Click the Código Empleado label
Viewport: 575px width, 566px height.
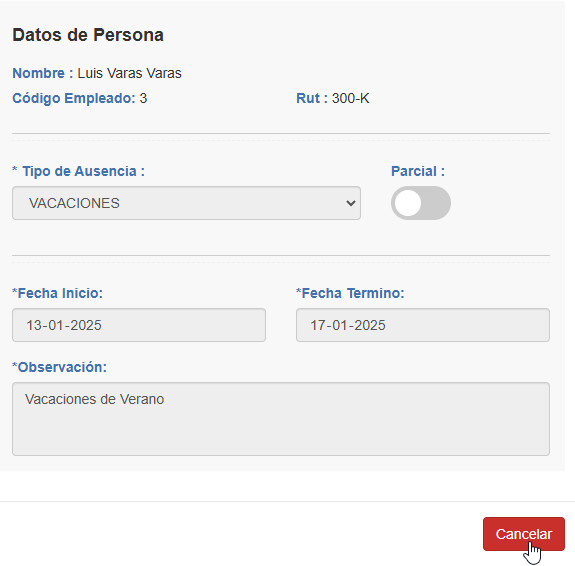(74, 98)
